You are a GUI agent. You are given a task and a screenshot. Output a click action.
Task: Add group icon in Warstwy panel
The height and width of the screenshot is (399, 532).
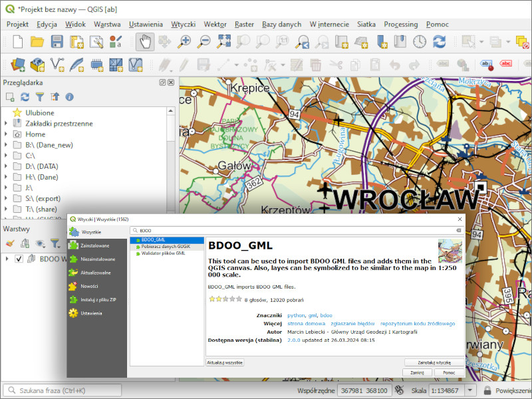[x=25, y=243]
